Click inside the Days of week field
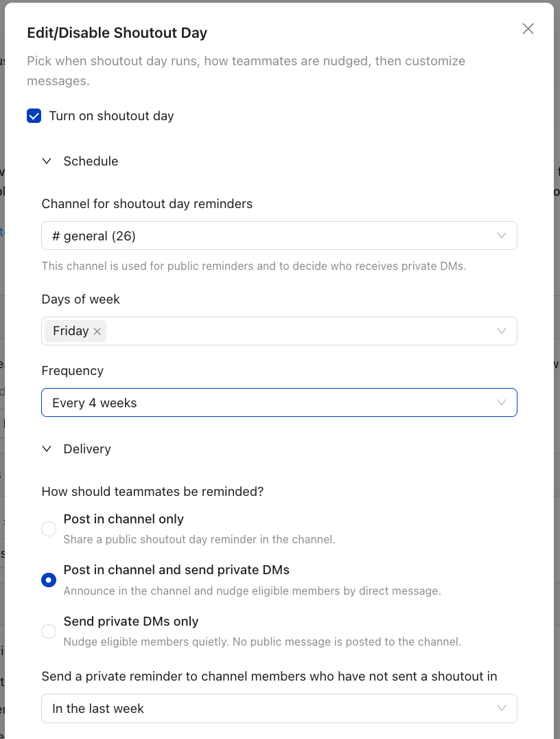The image size is (560, 739). (x=301, y=331)
